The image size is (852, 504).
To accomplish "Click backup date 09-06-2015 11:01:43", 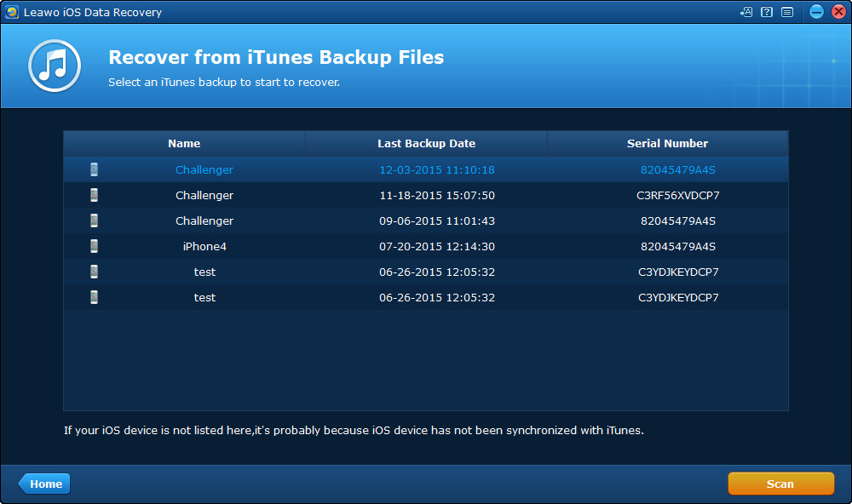I will pyautogui.click(x=437, y=220).
